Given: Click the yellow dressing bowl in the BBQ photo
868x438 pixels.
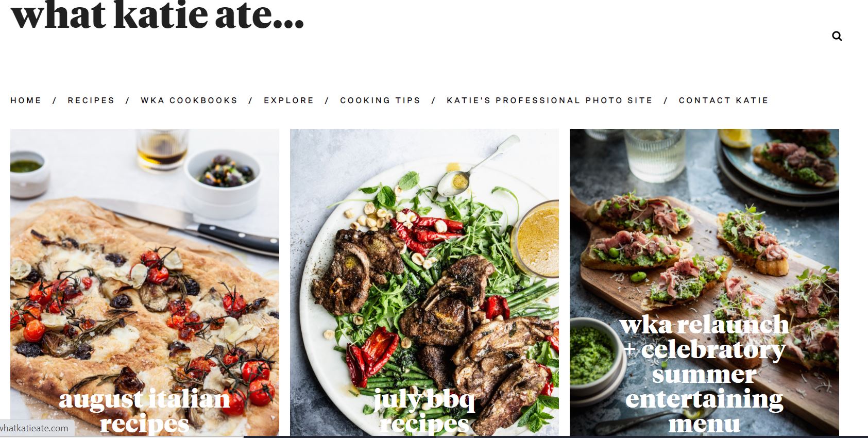Looking at the screenshot, I should coord(536,239).
